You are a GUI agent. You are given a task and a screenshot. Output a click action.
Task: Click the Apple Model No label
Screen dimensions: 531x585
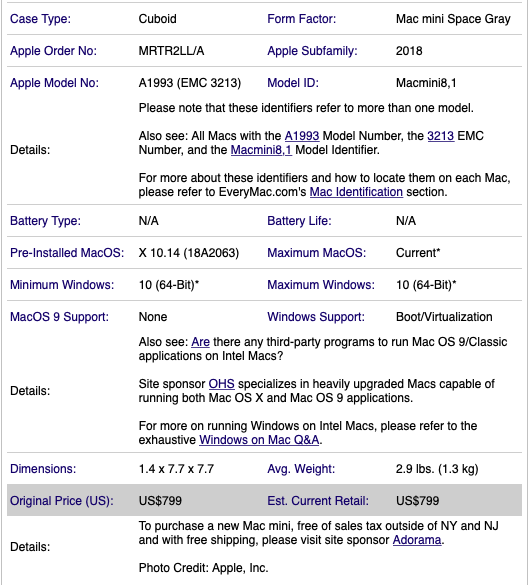click(54, 83)
